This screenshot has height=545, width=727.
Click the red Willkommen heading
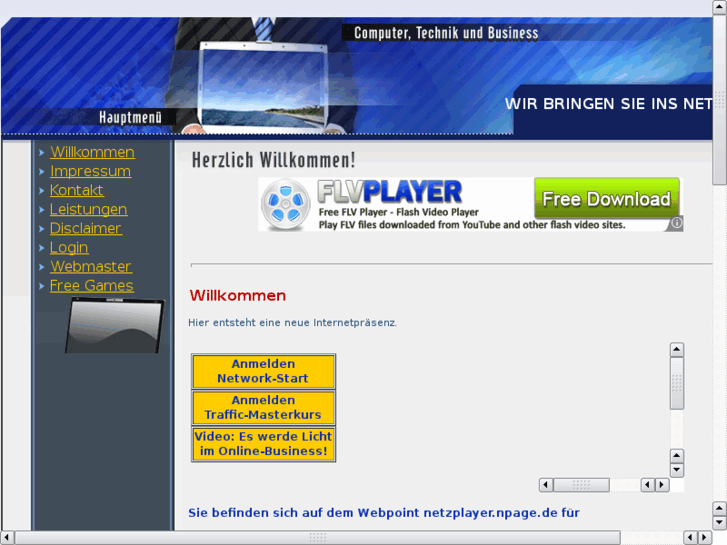(x=238, y=295)
